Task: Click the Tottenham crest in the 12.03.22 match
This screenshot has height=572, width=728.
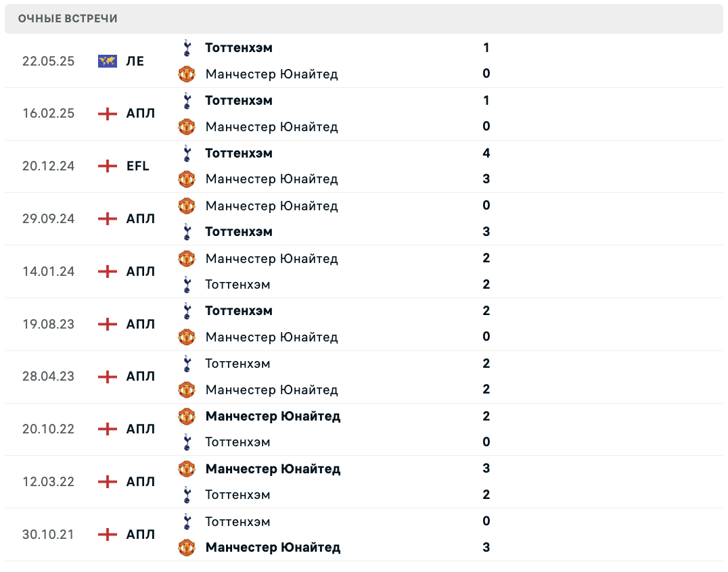Action: pos(187,495)
